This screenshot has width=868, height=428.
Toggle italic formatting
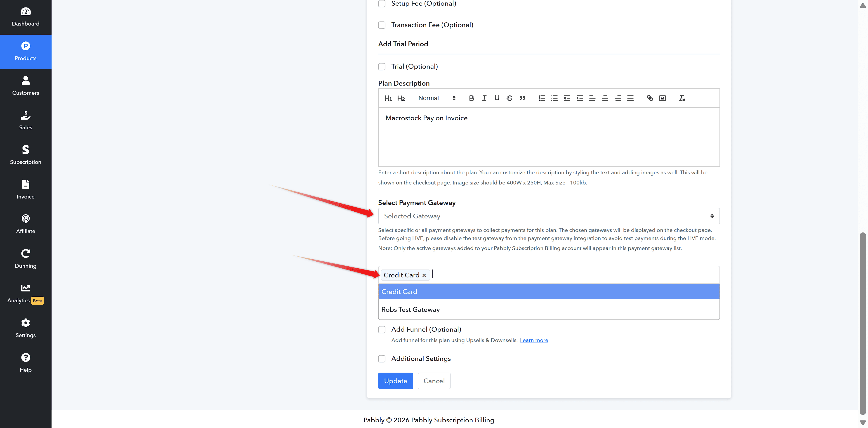tap(484, 98)
